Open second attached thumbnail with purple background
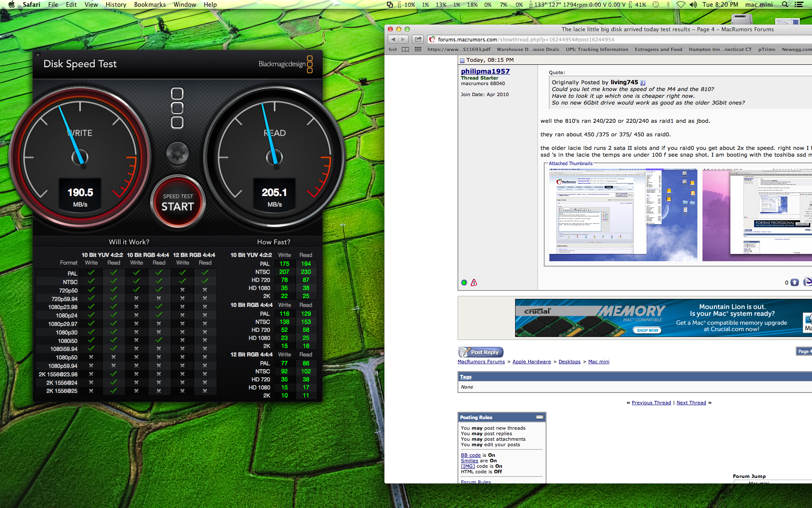This screenshot has height=508, width=812. 757,215
